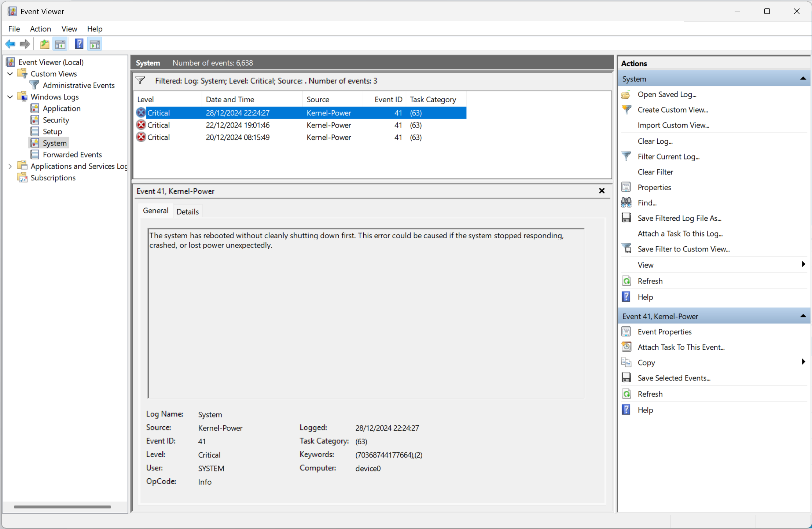Select the Setup log

52,131
